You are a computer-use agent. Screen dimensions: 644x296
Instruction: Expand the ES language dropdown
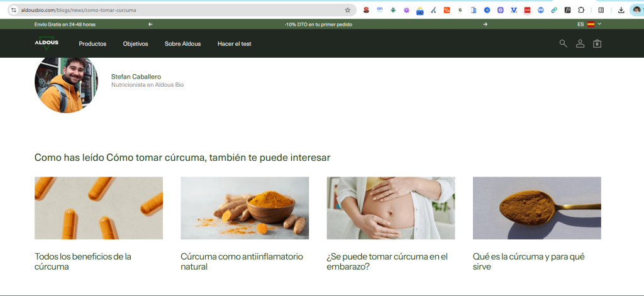click(x=589, y=24)
